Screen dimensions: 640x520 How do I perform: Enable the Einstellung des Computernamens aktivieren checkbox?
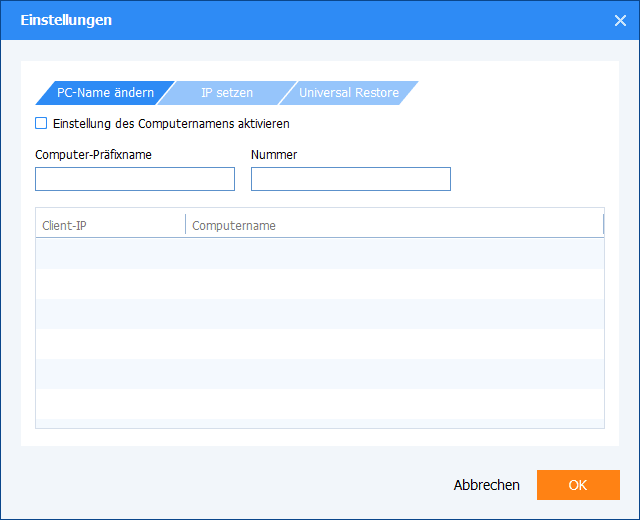click(x=41, y=124)
